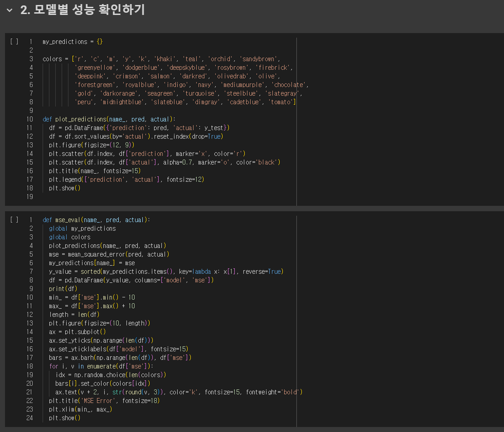Click the empty brackets left of my_predictions cell
Image resolution: width=504 pixels, height=432 pixels.
tap(14, 41)
